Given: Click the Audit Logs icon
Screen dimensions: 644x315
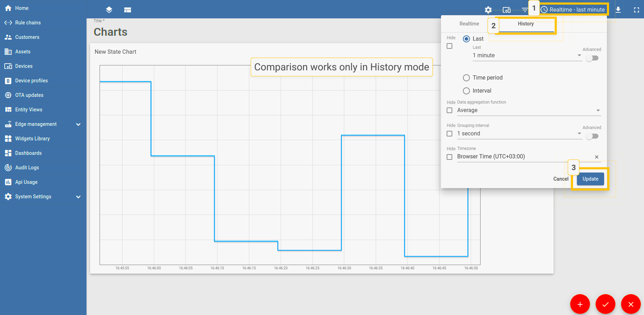Looking at the screenshot, I should 8,168.
